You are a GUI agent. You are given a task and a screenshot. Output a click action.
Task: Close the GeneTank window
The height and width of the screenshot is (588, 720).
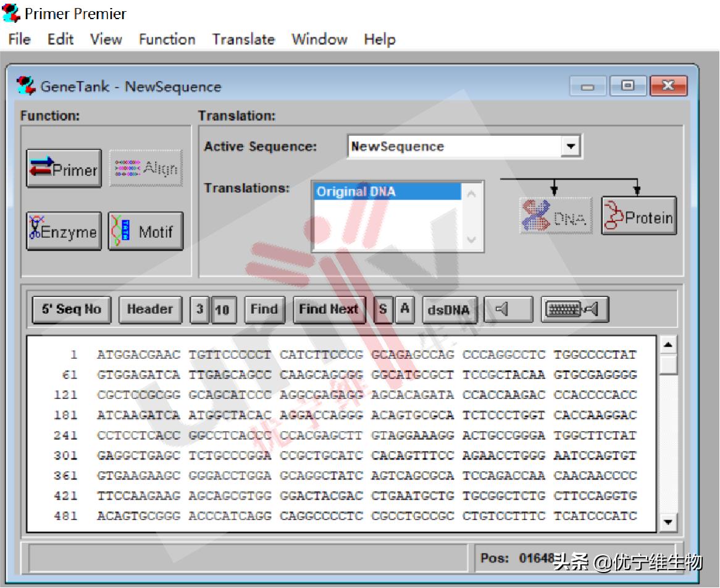[x=669, y=86]
